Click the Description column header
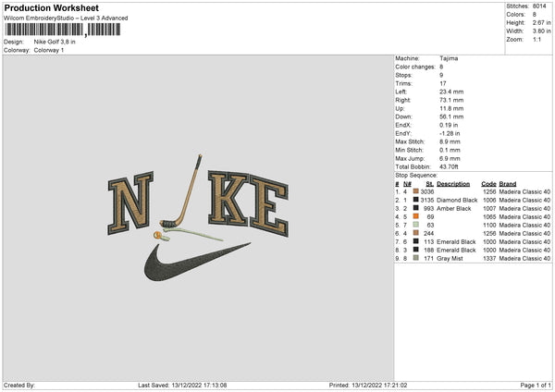Image resolution: width=555 pixels, height=392 pixels. pyautogui.click(x=453, y=184)
